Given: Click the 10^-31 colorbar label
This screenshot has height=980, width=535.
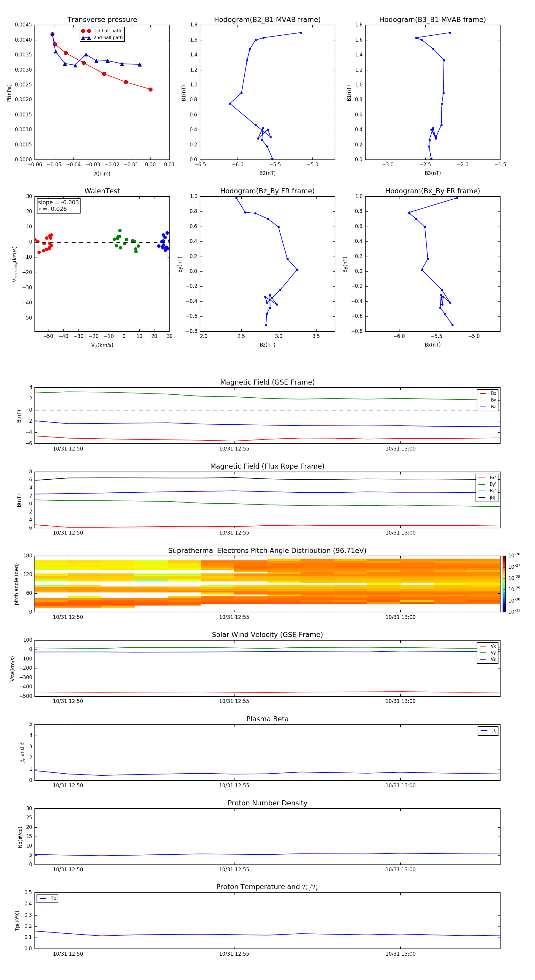Looking at the screenshot, I should [514, 611].
